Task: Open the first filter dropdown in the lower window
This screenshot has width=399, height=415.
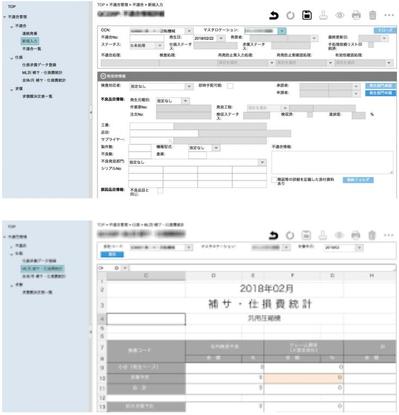Action: click(x=189, y=248)
